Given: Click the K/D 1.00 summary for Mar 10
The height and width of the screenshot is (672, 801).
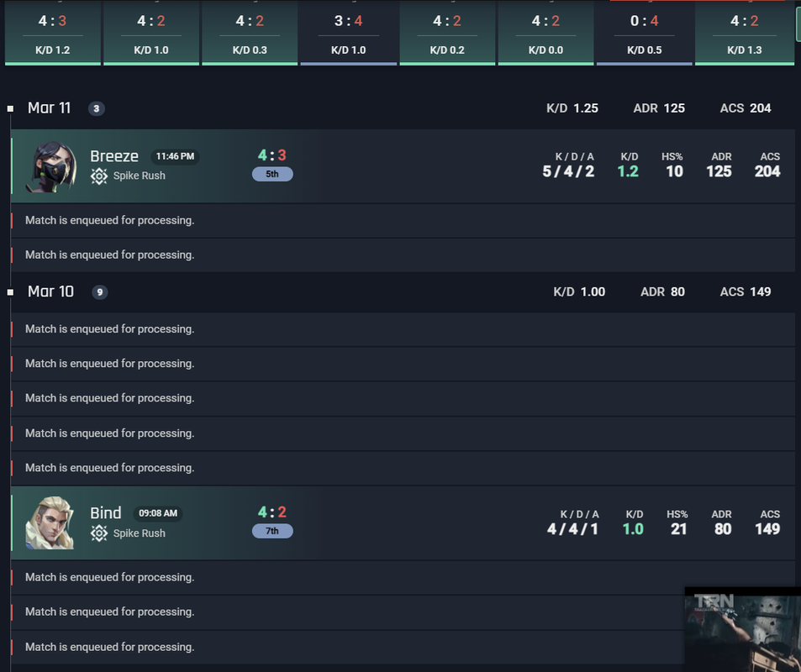Looking at the screenshot, I should pyautogui.click(x=579, y=292).
